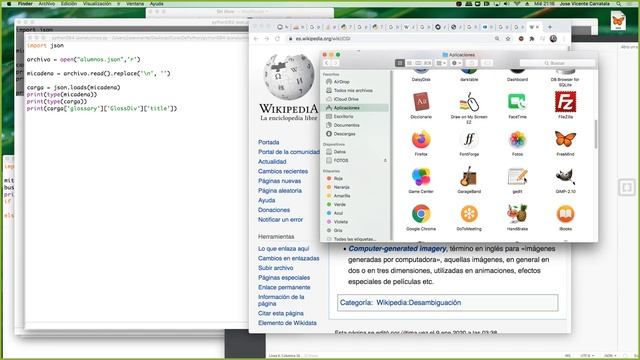640x360 pixels.
Task: Open the Wikipedia:Desambiguación category link
Action: (x=419, y=302)
